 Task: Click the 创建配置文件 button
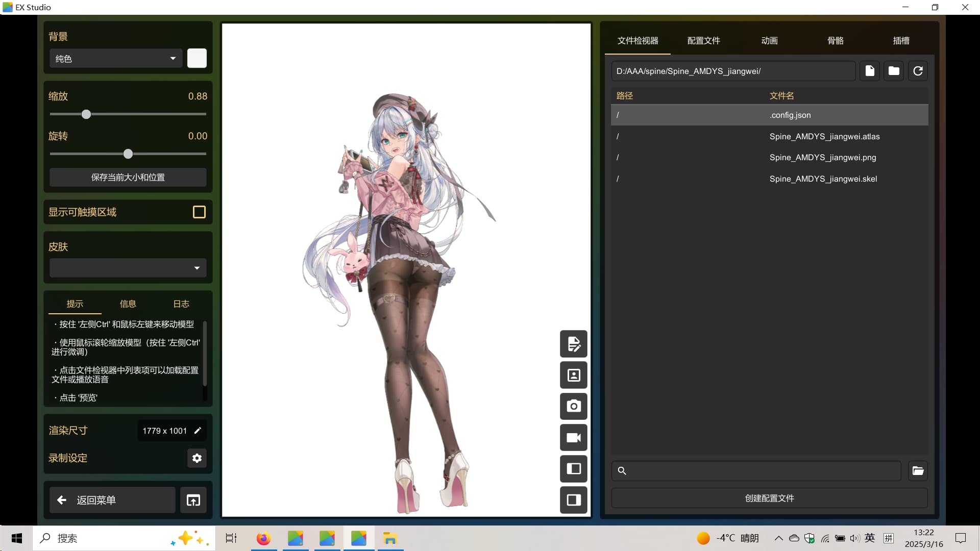click(x=769, y=498)
